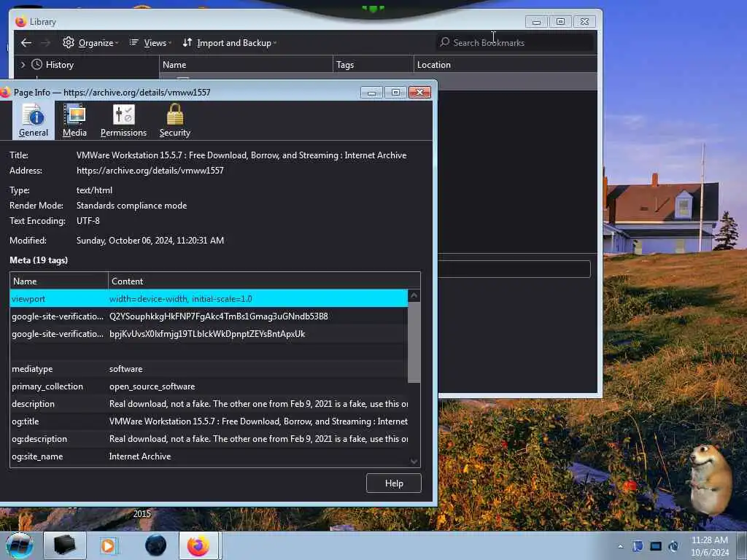The height and width of the screenshot is (560, 747).
Task: Select the viewport meta row
Action: click(x=209, y=298)
